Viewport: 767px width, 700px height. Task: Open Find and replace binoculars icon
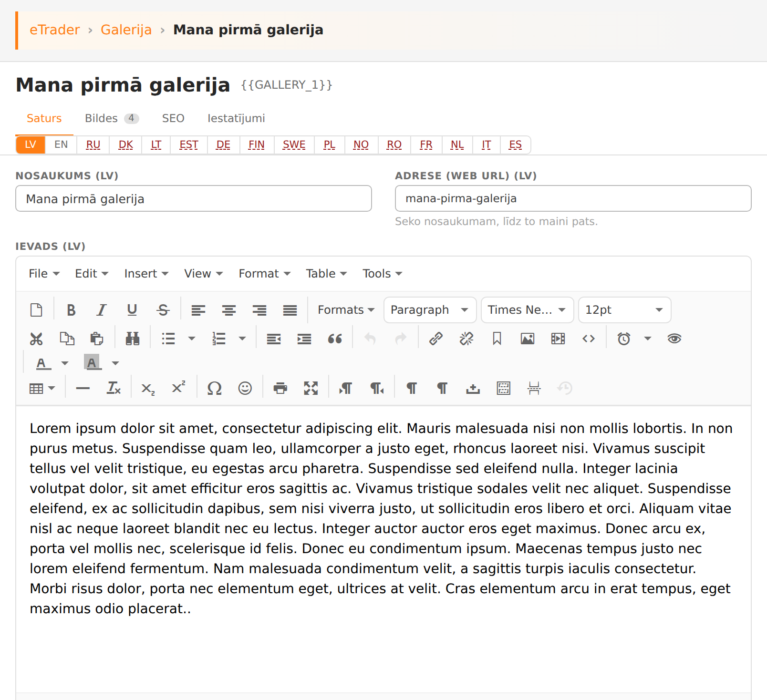(133, 339)
